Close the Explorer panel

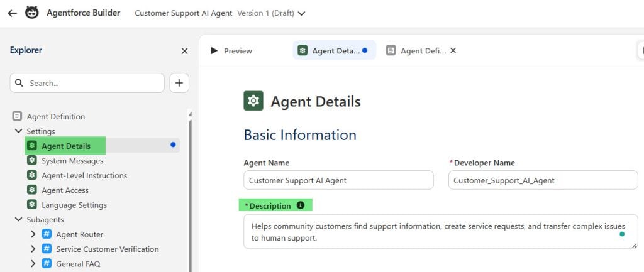tap(184, 51)
